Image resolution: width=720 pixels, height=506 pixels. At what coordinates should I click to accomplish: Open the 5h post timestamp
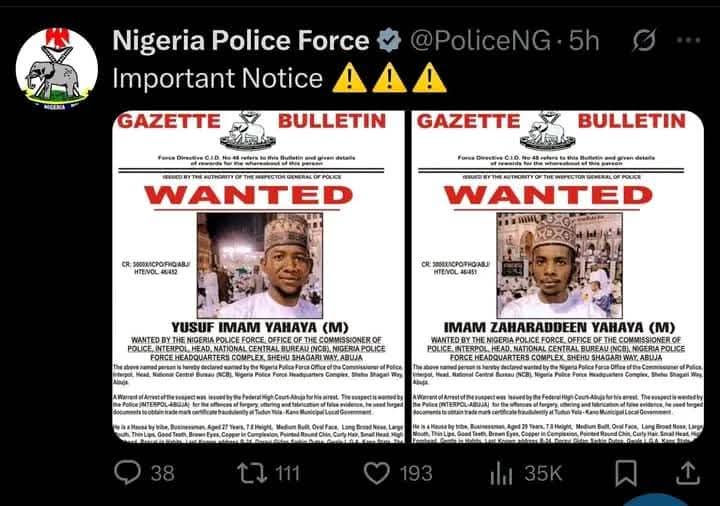click(x=584, y=40)
